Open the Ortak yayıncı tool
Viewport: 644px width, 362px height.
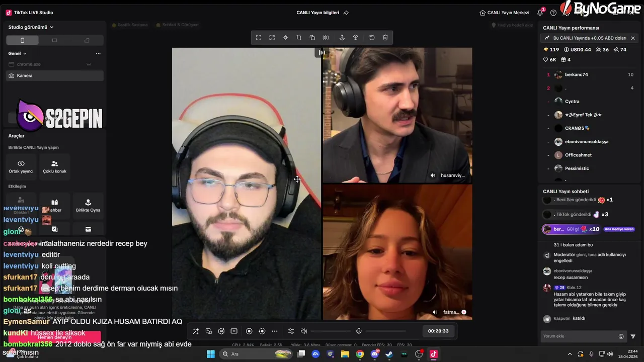click(21, 167)
